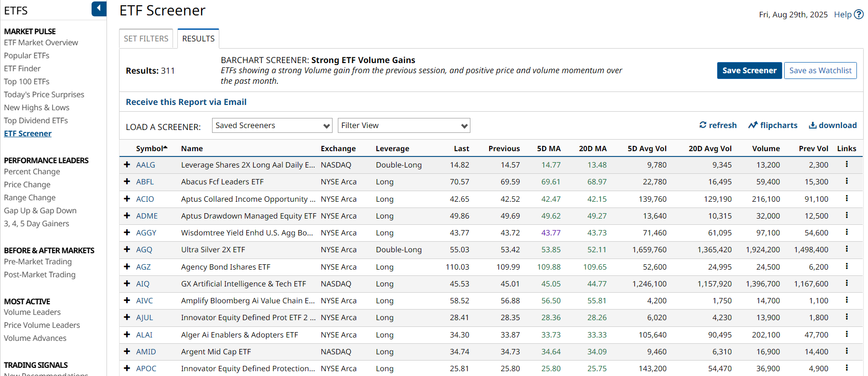Open Today's Price Surprises
The width and height of the screenshot is (868, 376).
click(x=44, y=94)
